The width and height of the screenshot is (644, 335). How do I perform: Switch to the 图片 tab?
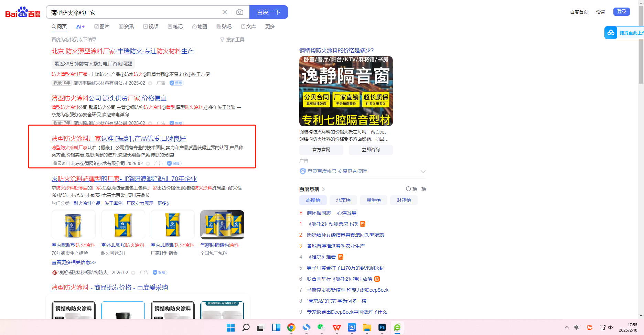(x=102, y=26)
